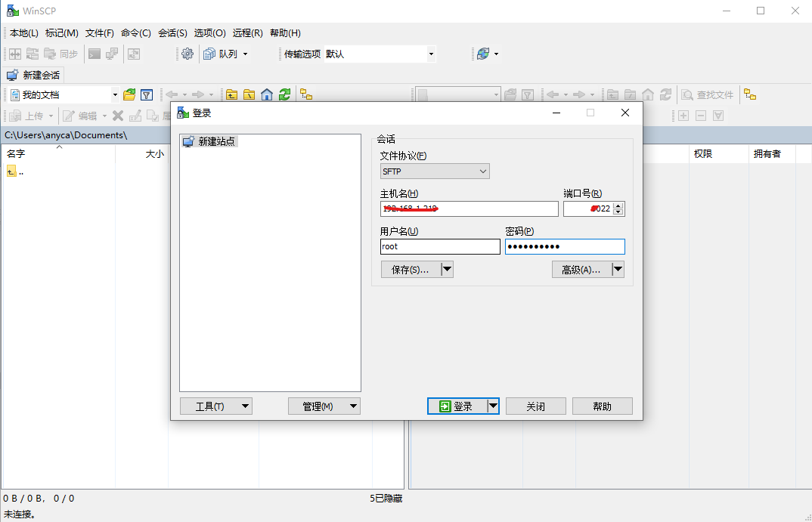Click the 保存(S)... button
812x522 pixels.
(411, 270)
